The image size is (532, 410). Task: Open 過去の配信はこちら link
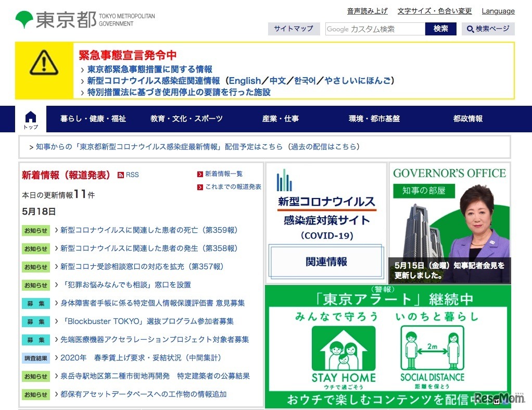pos(324,147)
